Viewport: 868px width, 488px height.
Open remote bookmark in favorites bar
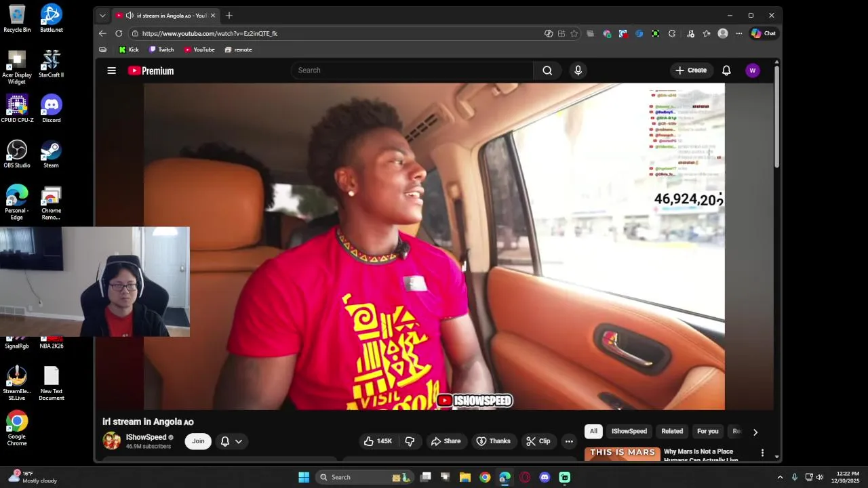coord(238,49)
